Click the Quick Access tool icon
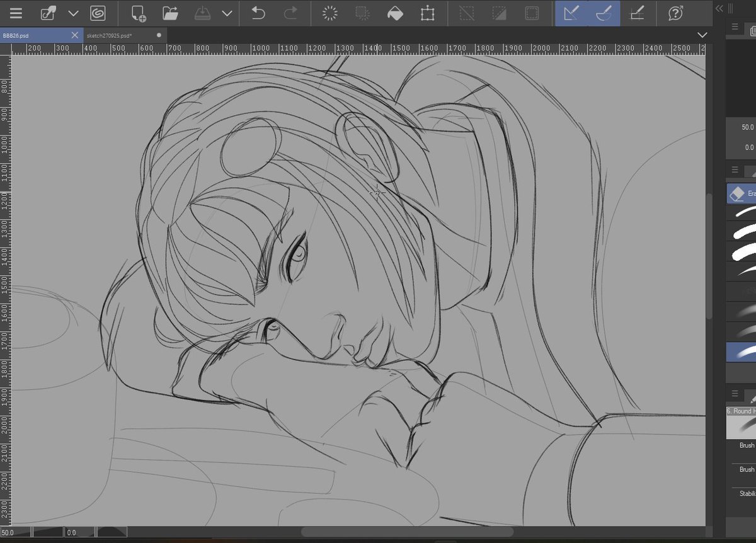This screenshot has height=543, width=756. coord(48,13)
